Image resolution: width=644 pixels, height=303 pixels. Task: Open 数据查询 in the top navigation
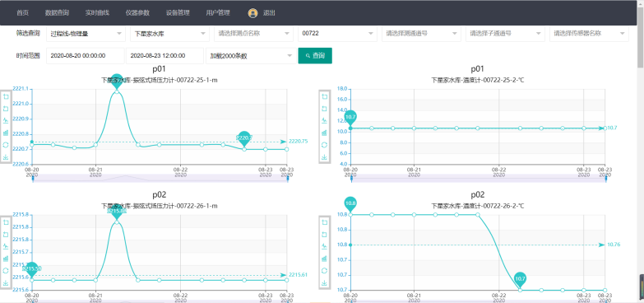(x=57, y=12)
